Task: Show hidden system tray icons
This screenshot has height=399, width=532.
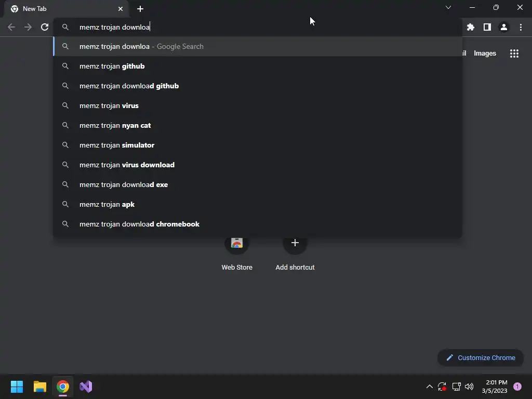Action: point(430,387)
